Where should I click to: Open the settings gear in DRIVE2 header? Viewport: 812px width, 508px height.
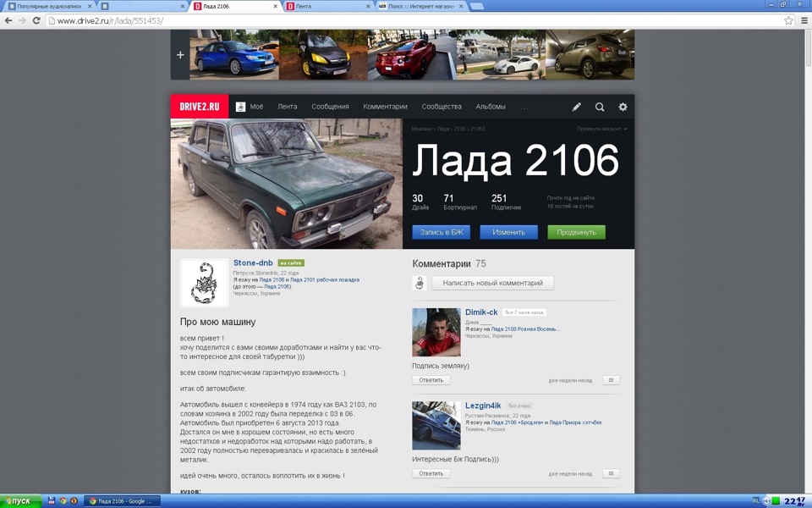click(x=623, y=107)
